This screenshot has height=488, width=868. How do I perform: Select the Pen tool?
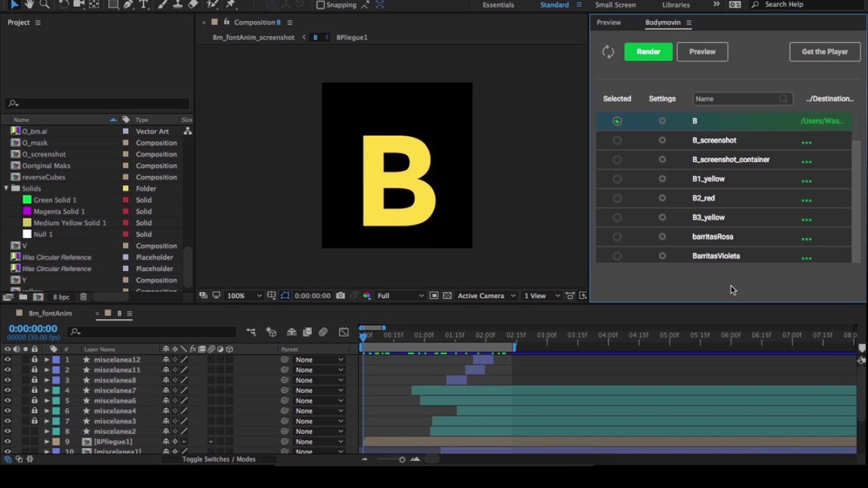click(x=128, y=4)
